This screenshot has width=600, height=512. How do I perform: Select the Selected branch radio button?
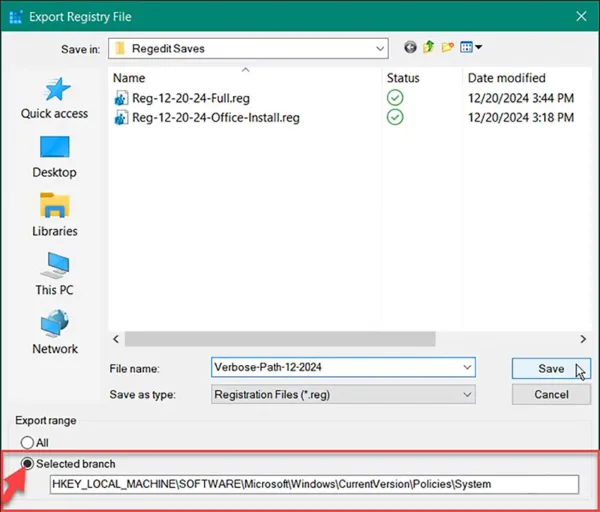[27, 463]
